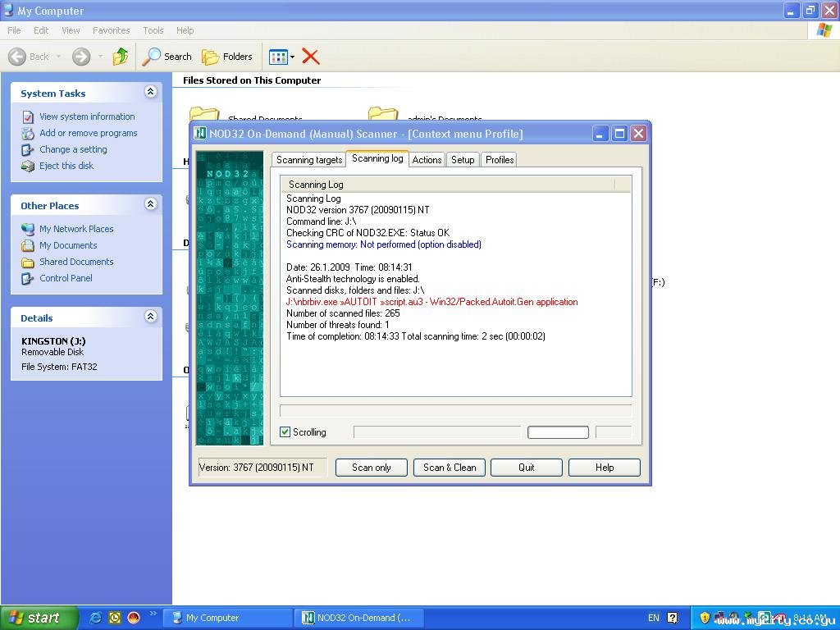Open My Network Places link

76,229
